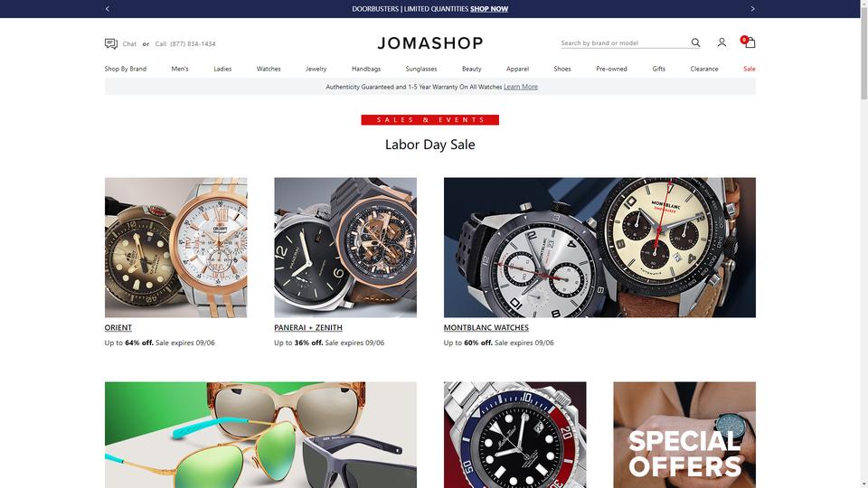
Task: Open the Shop By Brand menu
Action: [x=126, y=70]
